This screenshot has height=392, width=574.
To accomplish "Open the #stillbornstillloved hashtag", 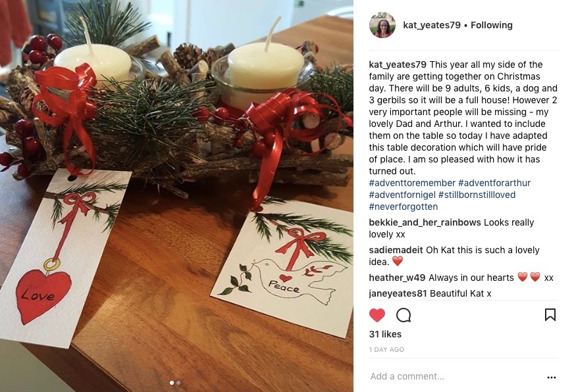I will point(477,195).
